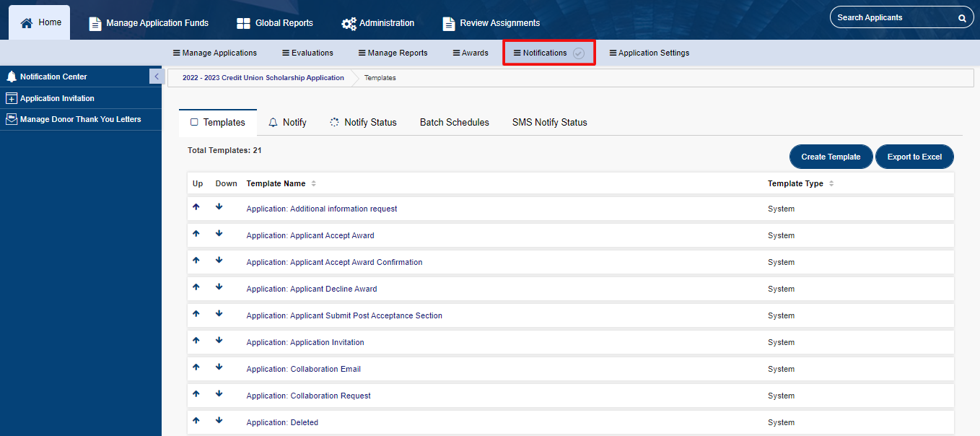Open the Notifications menu
Image resolution: width=980 pixels, height=436 pixels.
click(x=549, y=53)
